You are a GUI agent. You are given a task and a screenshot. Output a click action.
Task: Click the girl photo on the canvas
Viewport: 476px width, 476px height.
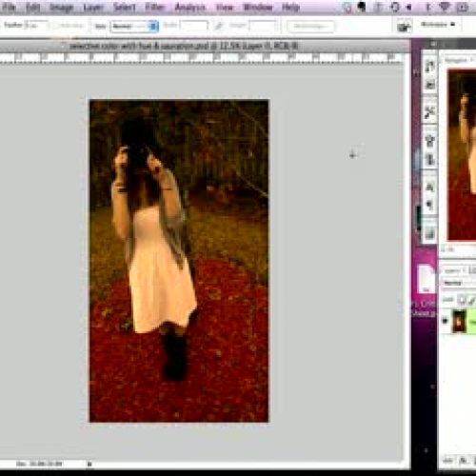tap(179, 261)
